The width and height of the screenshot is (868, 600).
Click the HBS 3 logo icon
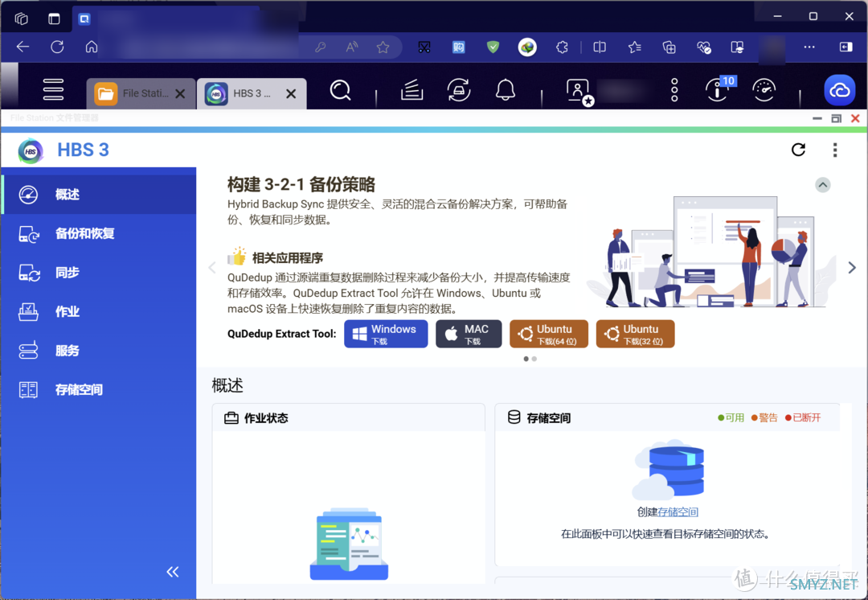coord(31,150)
